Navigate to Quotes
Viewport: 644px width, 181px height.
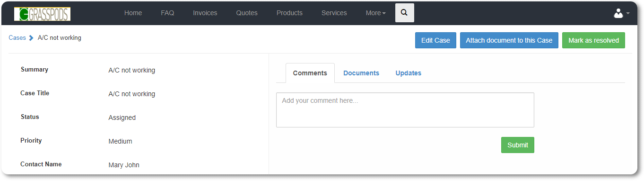(247, 13)
